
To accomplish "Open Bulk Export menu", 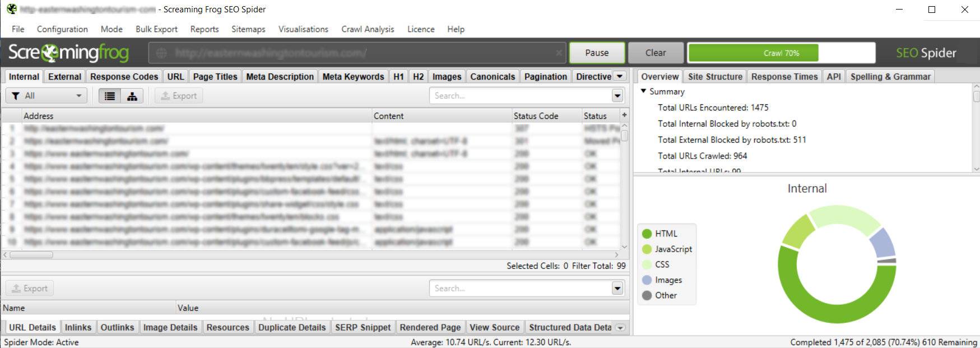I will point(156,29).
